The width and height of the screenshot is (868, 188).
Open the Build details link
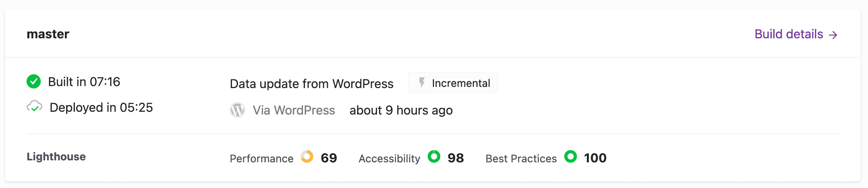point(789,34)
